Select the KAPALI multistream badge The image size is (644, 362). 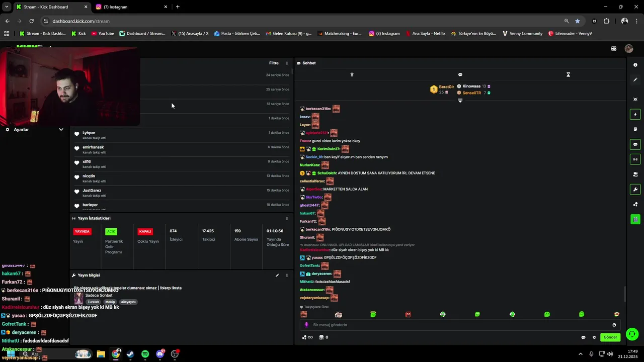145,232
